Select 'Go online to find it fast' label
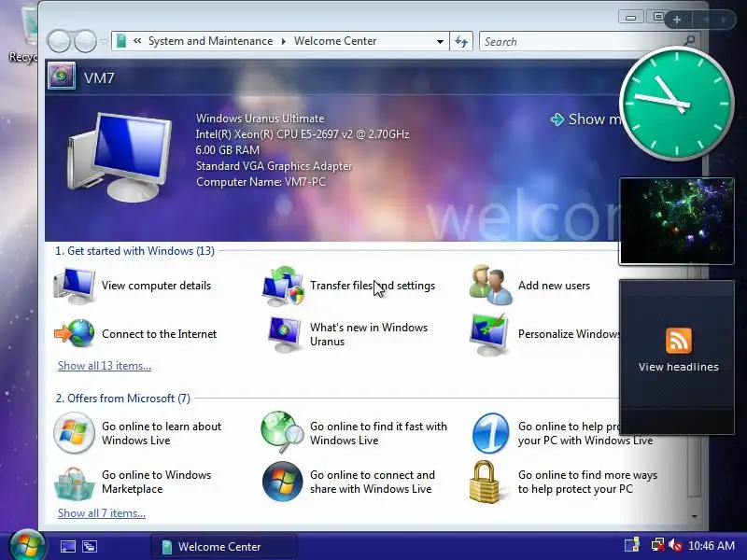The width and height of the screenshot is (747, 560). pyautogui.click(x=378, y=433)
